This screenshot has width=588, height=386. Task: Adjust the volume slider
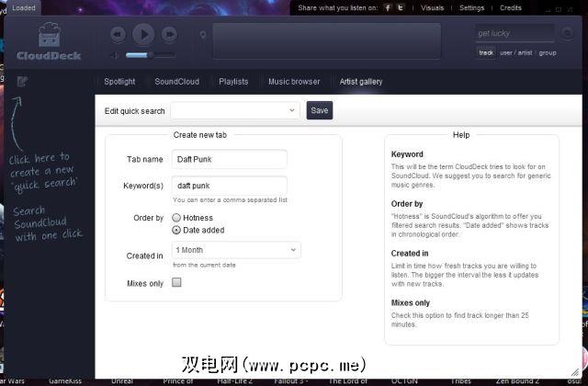pos(151,55)
